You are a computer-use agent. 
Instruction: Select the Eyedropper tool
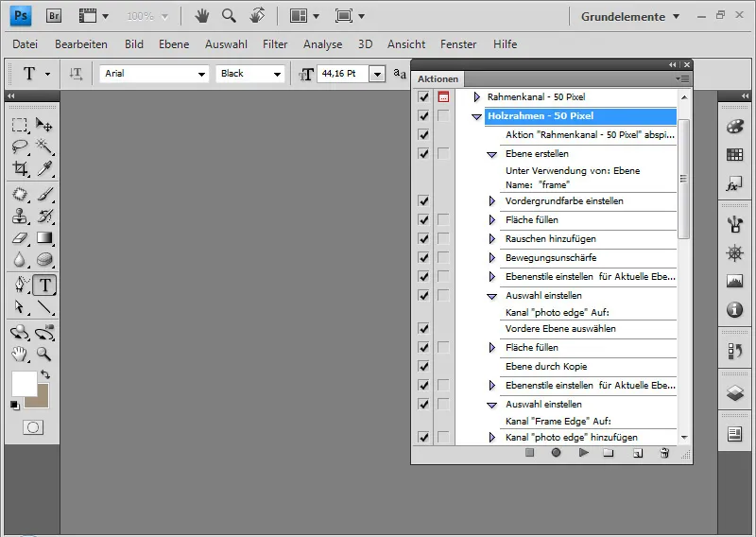pos(44,168)
